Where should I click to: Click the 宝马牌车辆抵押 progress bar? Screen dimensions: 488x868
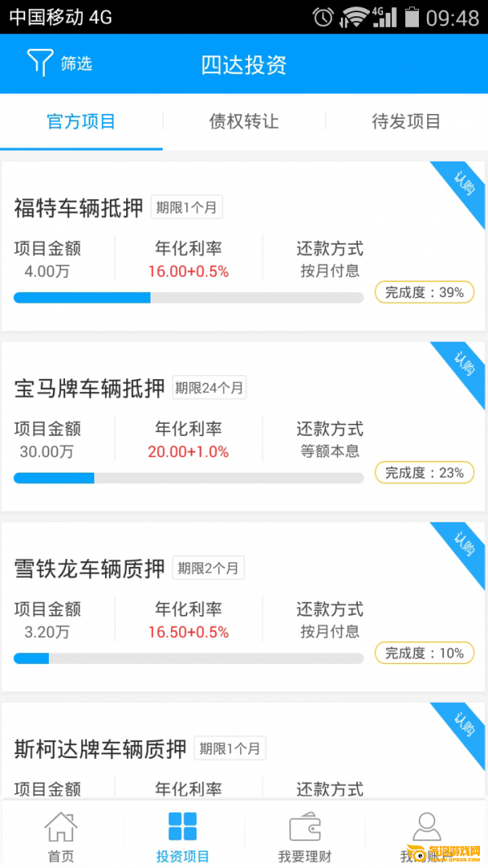coord(188,478)
